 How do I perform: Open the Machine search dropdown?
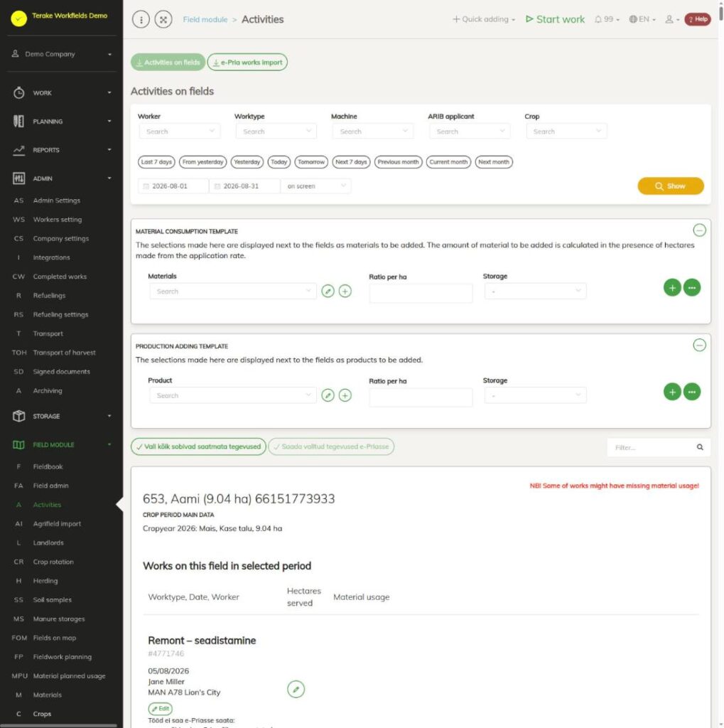[373, 132]
